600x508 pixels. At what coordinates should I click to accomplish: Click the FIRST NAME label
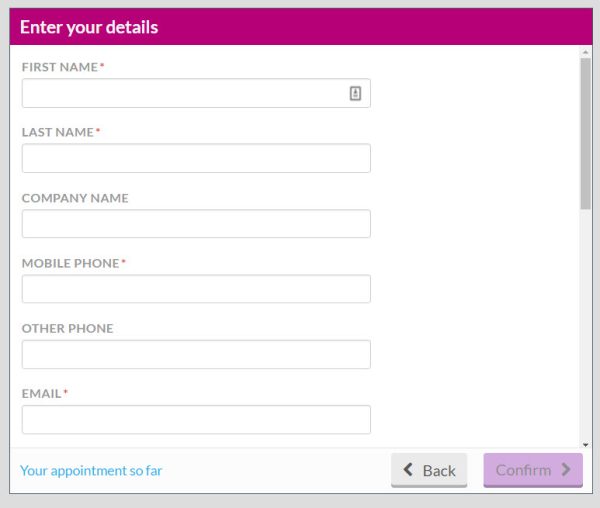(x=60, y=67)
